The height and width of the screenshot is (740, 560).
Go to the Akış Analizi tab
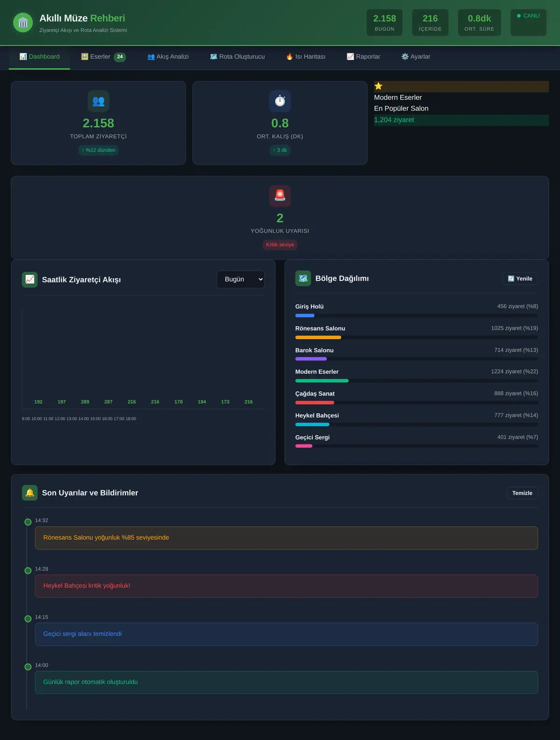point(168,57)
